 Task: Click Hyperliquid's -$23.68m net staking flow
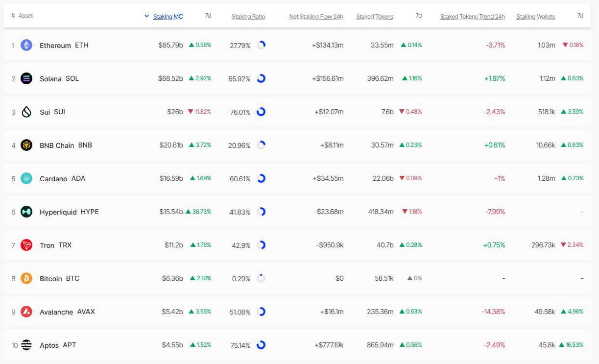(x=329, y=212)
